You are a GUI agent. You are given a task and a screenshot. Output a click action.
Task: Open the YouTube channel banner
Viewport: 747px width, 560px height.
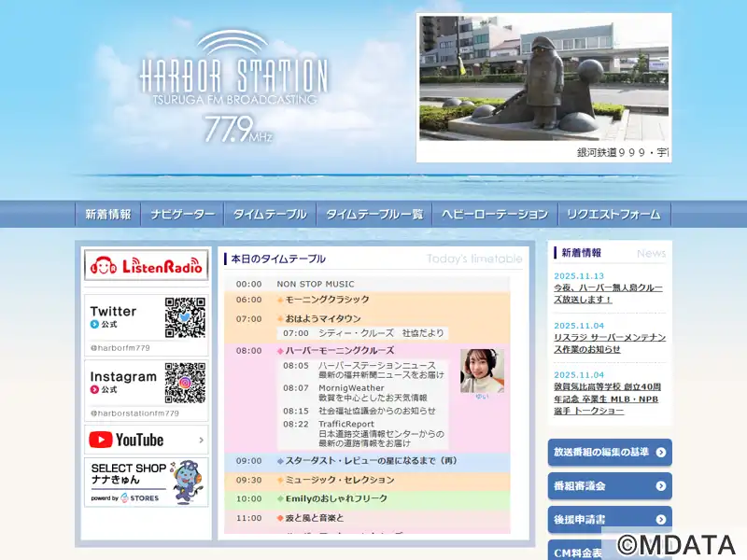[146, 440]
